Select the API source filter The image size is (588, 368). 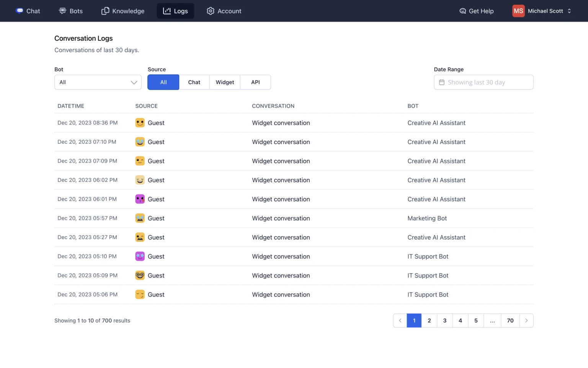255,82
